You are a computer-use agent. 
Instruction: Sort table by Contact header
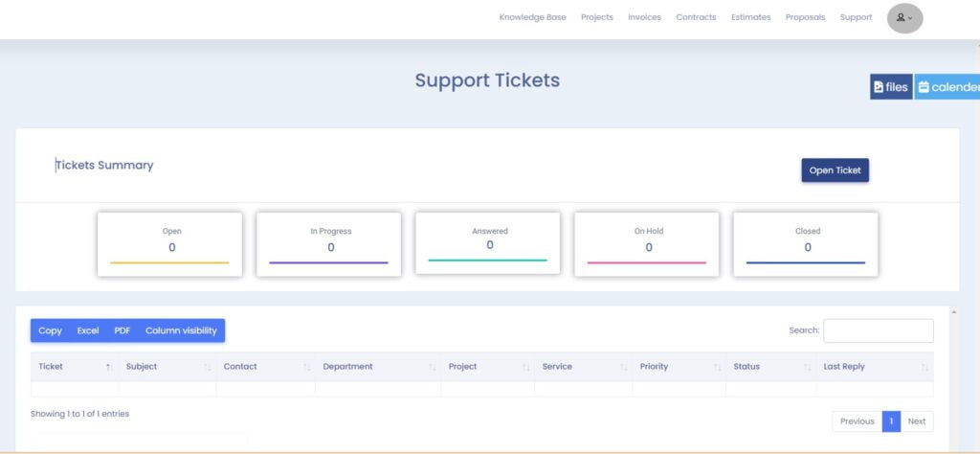(x=240, y=367)
